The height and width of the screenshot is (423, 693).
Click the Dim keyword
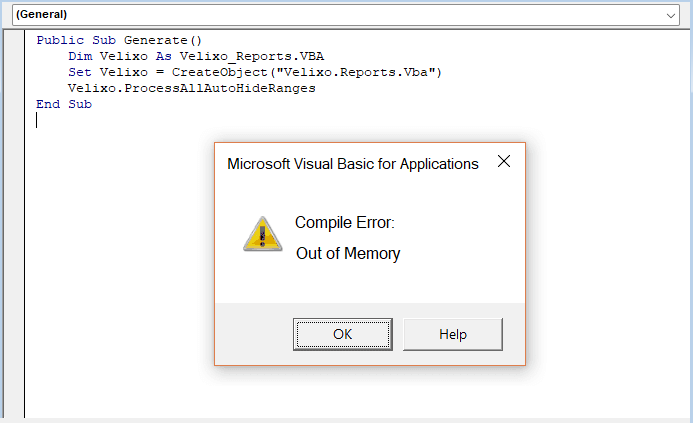tap(80, 56)
